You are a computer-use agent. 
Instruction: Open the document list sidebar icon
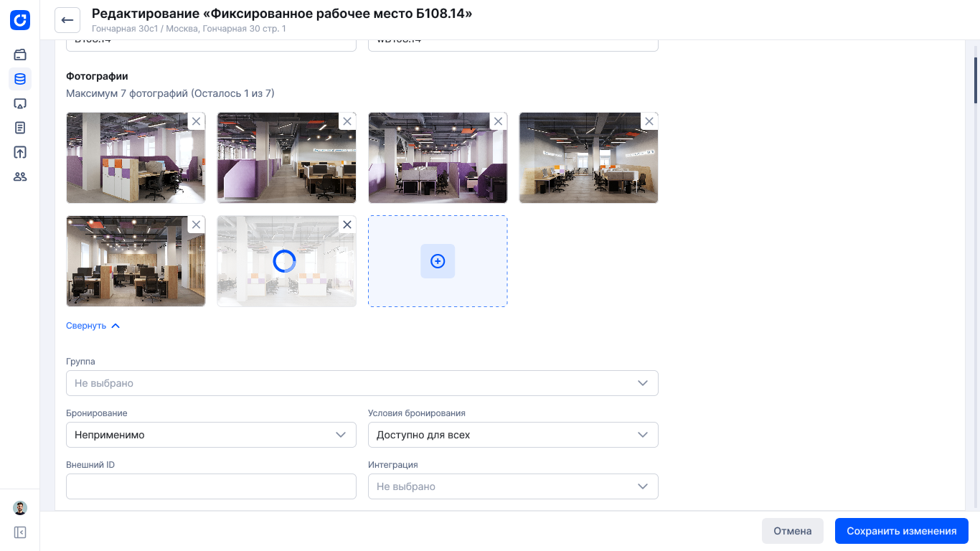(20, 128)
